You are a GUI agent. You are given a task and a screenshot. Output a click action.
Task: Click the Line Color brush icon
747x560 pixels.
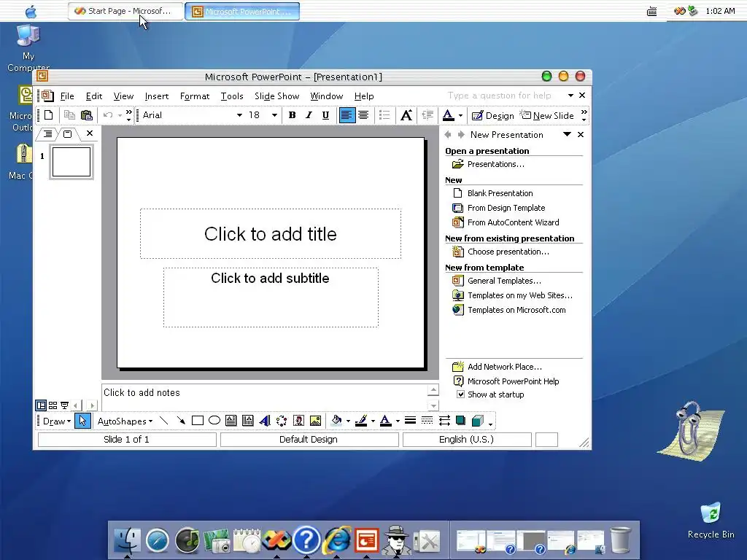click(361, 421)
